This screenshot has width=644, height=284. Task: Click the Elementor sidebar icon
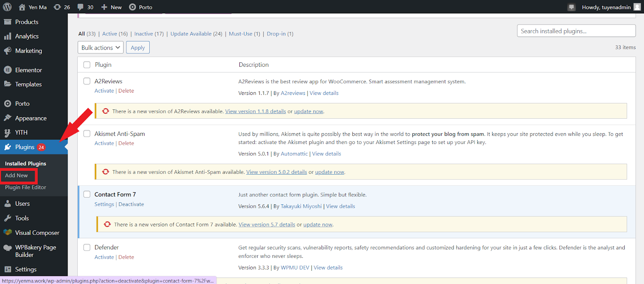pyautogui.click(x=8, y=70)
